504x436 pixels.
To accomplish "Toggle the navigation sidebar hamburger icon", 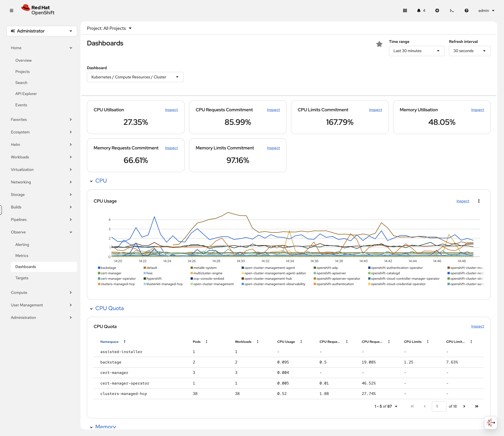I will click(11, 10).
